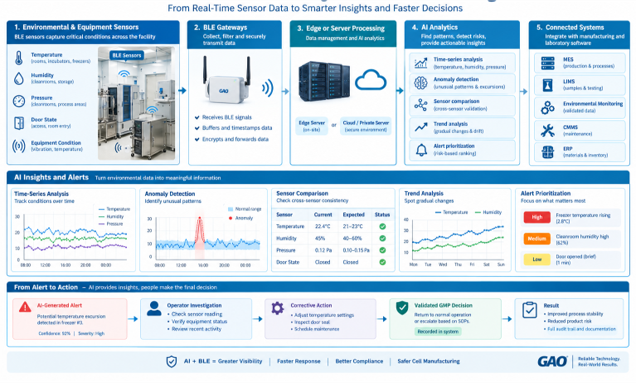
Task: Click the 'AI Insights and Alerts' section title
Action: pos(51,177)
